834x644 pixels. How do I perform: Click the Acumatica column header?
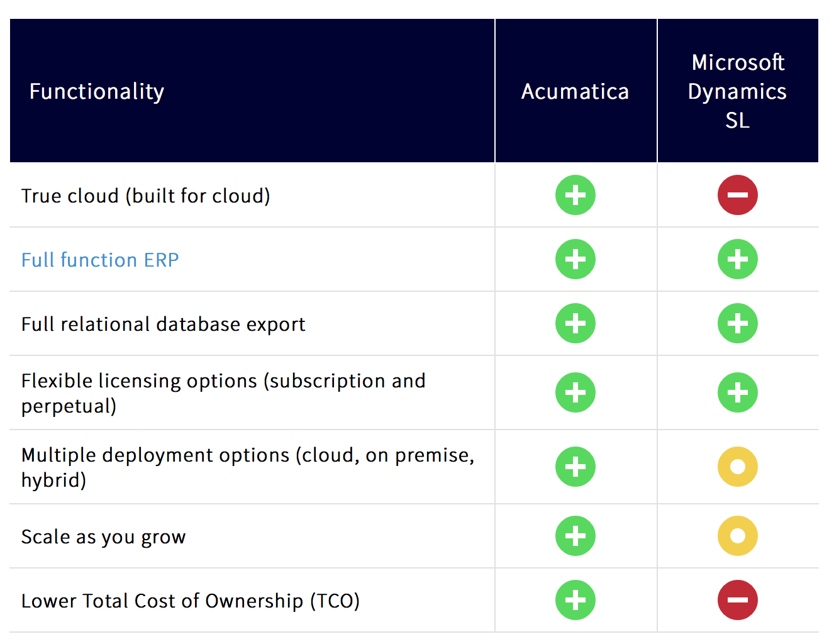pyautogui.click(x=575, y=92)
